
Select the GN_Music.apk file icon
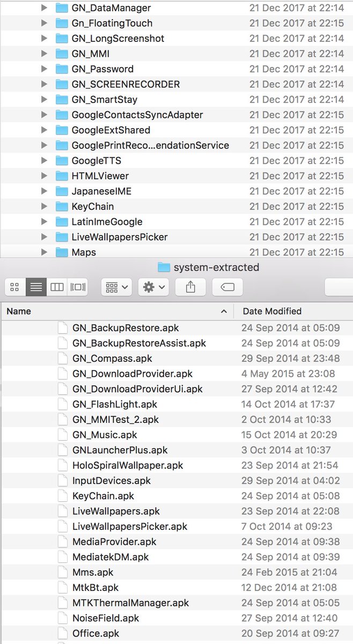click(x=63, y=435)
